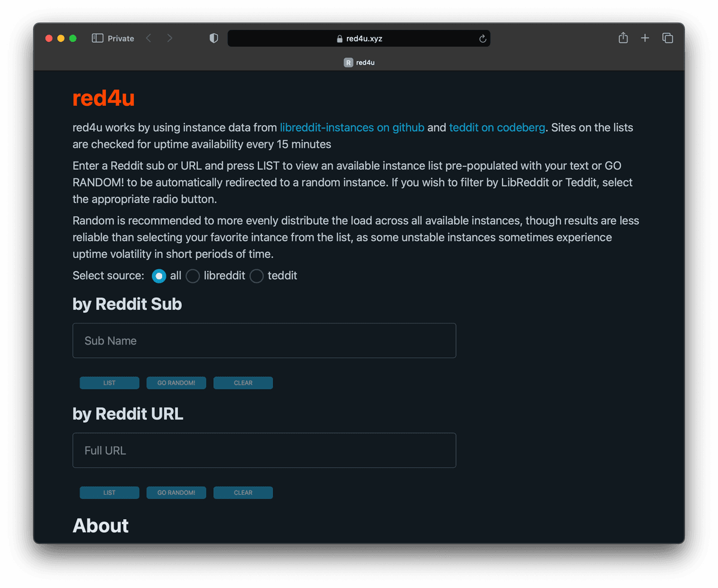Click GO RANDOM! under by Reddit Sub
718x588 pixels.
[177, 383]
